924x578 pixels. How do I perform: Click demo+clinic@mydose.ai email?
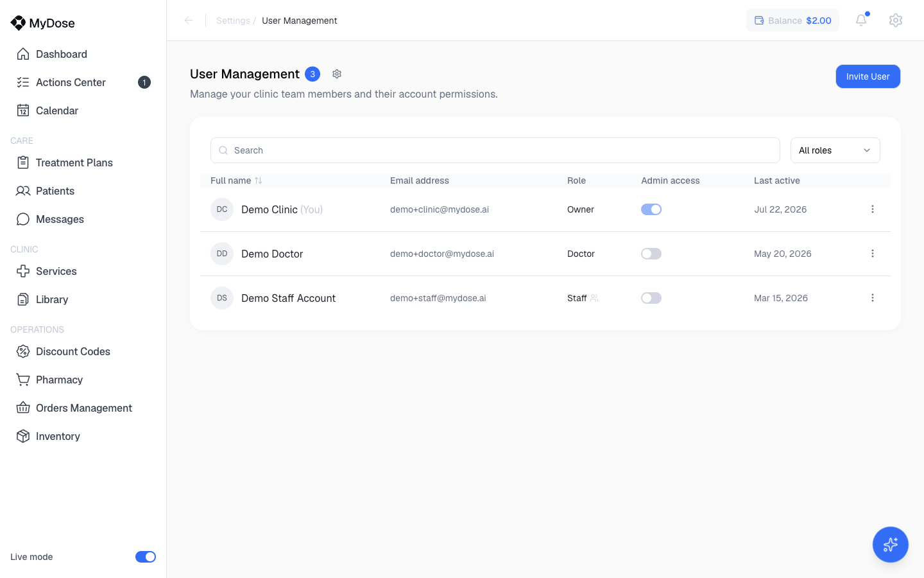[440, 209]
